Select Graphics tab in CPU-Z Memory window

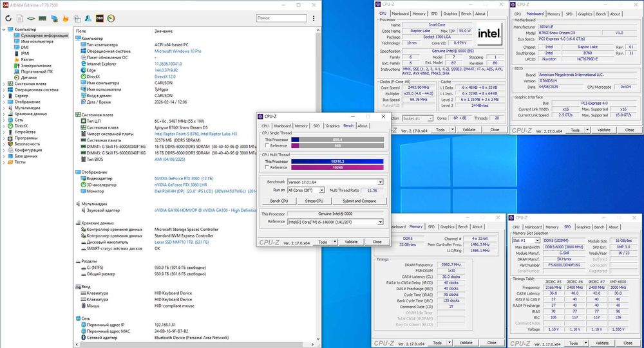447,226
